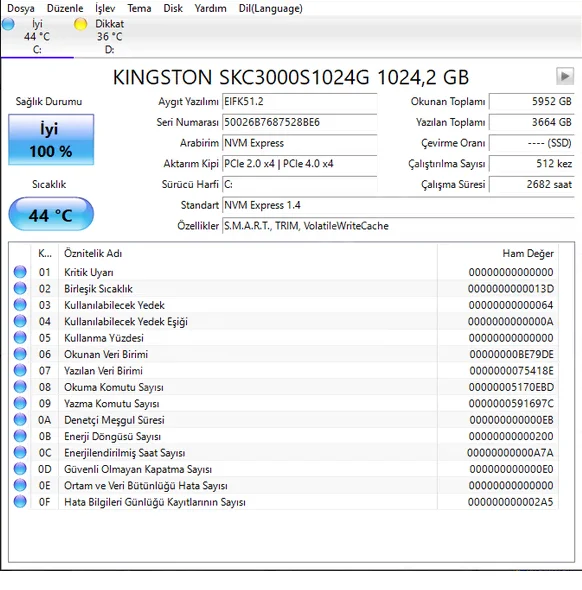Viewport: 582px width, 590px height.
Task: Select the Kullanma Yüzdesi attribute name
Action: click(104, 338)
